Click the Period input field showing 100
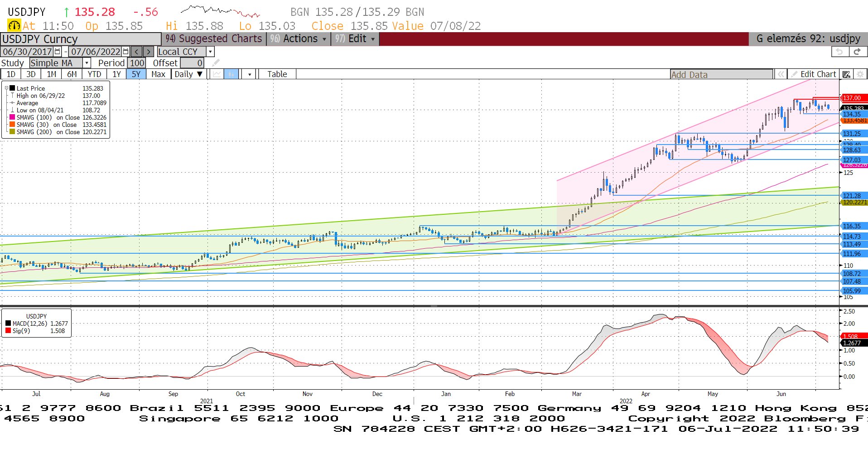 click(137, 63)
